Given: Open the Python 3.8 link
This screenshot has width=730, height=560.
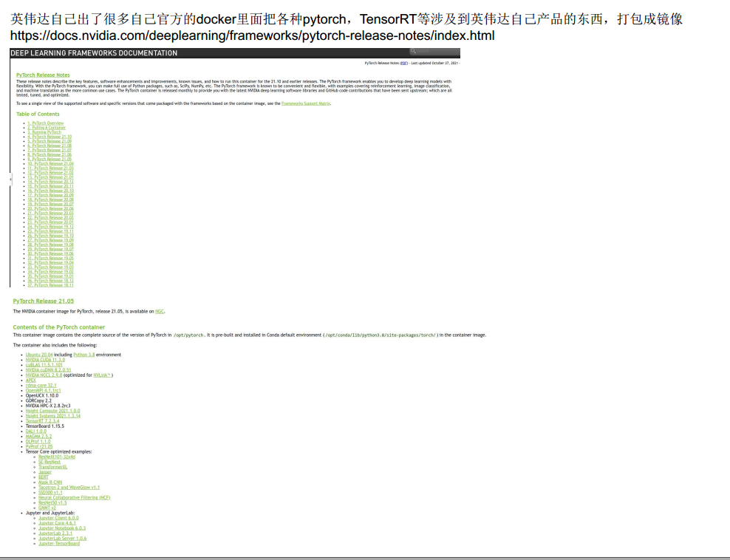Looking at the screenshot, I should pyautogui.click(x=83, y=355).
